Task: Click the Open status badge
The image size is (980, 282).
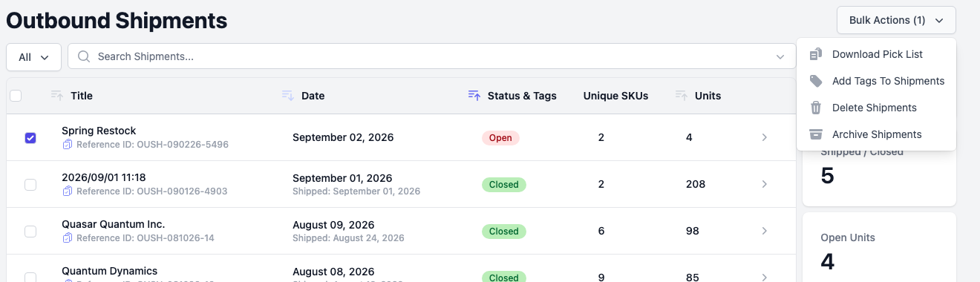Action: pos(500,138)
